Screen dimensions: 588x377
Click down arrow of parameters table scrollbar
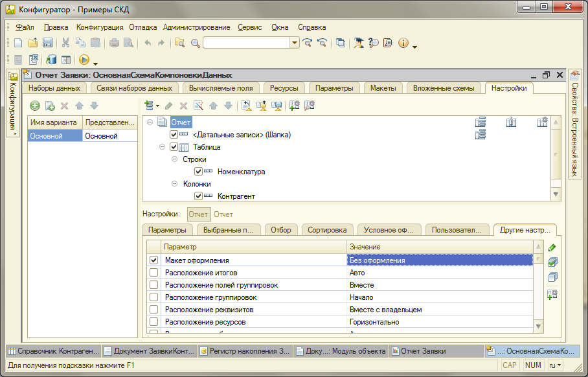pyautogui.click(x=539, y=326)
